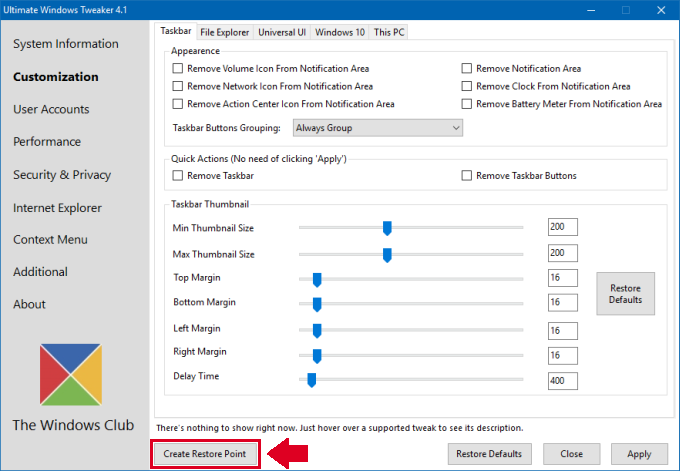680x471 pixels.
Task: Tick Remove Battery Meter From Notification Area
Action: tap(467, 104)
